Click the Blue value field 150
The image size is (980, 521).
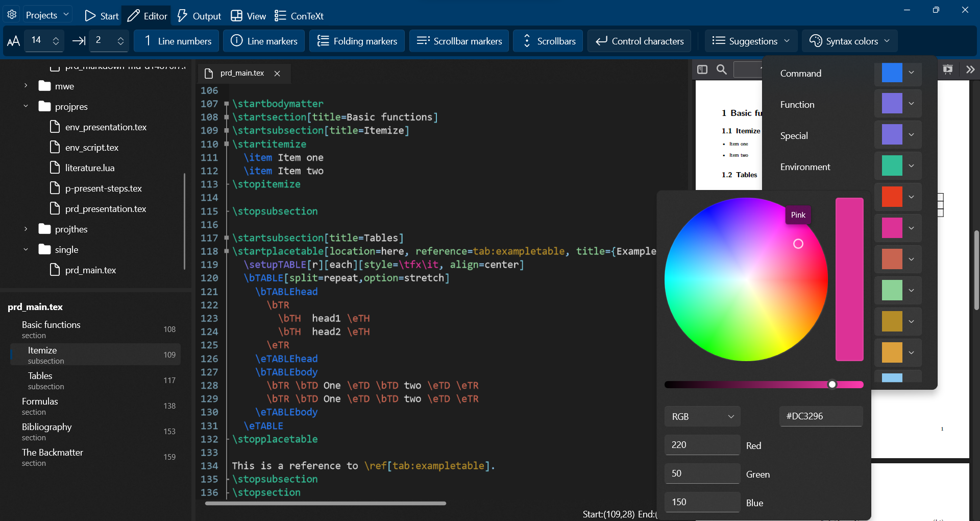702,502
